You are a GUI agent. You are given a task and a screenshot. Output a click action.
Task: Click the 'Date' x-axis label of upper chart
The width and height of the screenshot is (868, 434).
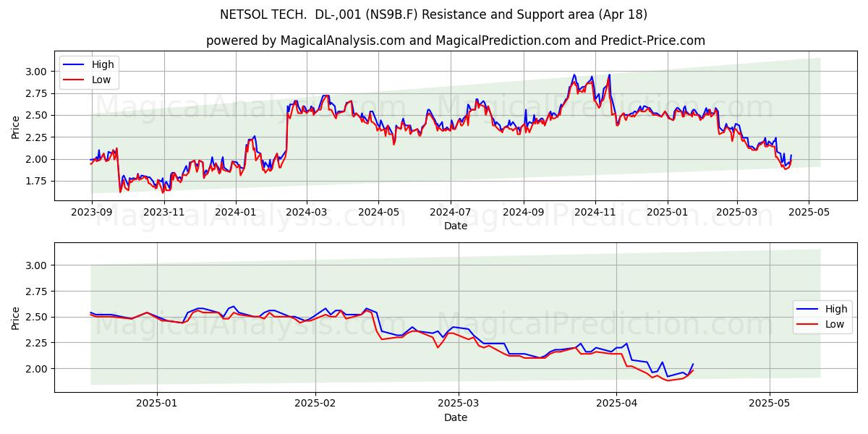(456, 226)
